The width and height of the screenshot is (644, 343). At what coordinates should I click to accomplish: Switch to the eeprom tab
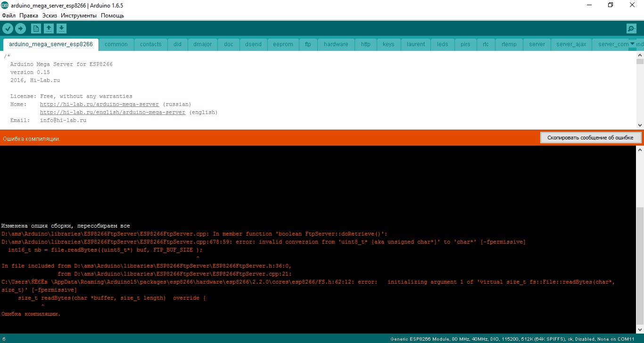pos(283,44)
